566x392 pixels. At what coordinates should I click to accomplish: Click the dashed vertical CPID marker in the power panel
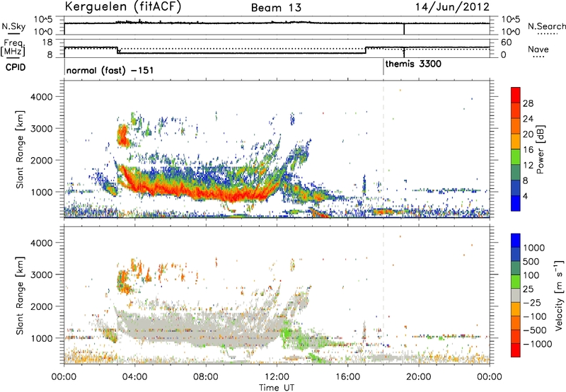(x=383, y=149)
